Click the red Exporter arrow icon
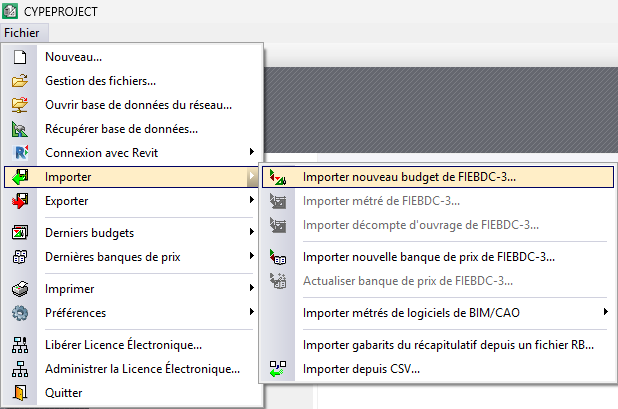Viewport: 618px width, 409px height. pyautogui.click(x=20, y=201)
